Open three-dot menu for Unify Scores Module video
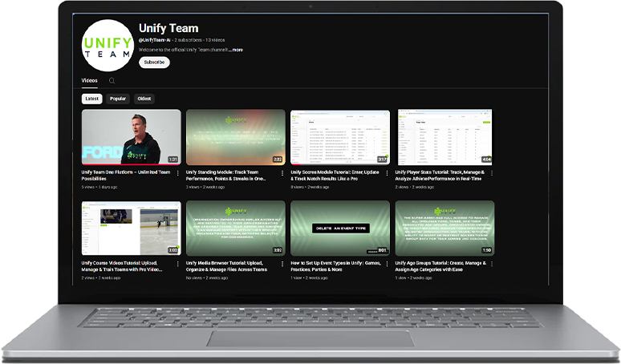This screenshot has height=364, width=621. [x=387, y=173]
